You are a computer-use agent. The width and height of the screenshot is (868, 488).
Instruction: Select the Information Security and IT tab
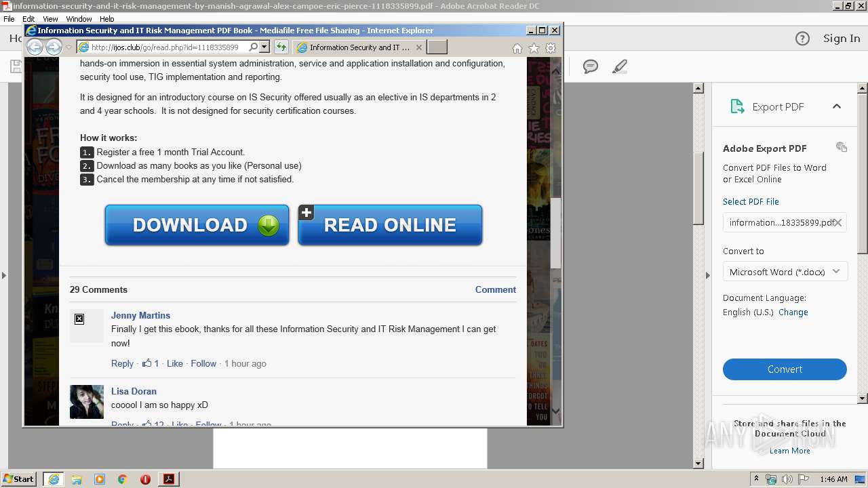tap(359, 47)
